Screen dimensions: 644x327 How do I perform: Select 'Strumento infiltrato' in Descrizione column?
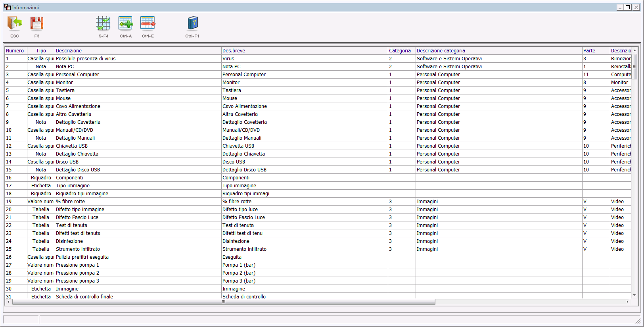[x=138, y=249]
